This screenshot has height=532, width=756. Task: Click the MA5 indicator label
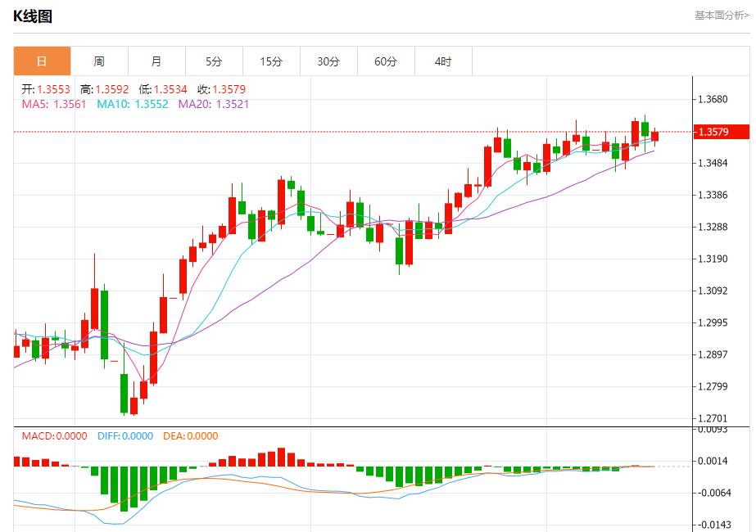[54, 104]
